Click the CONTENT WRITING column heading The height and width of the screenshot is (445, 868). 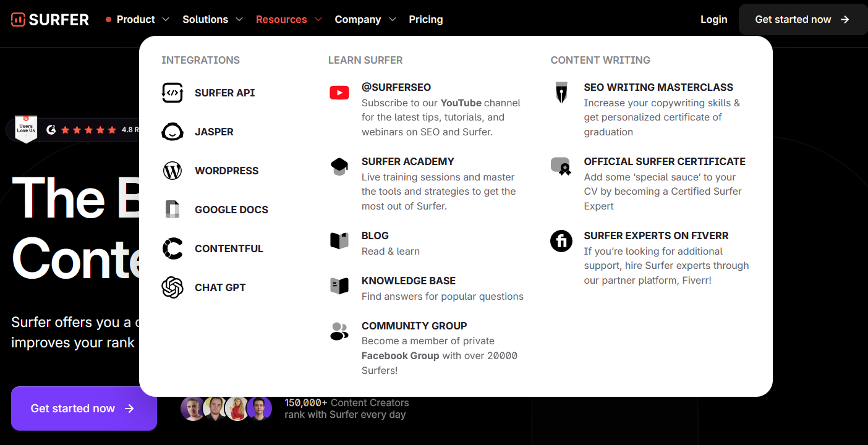point(600,60)
